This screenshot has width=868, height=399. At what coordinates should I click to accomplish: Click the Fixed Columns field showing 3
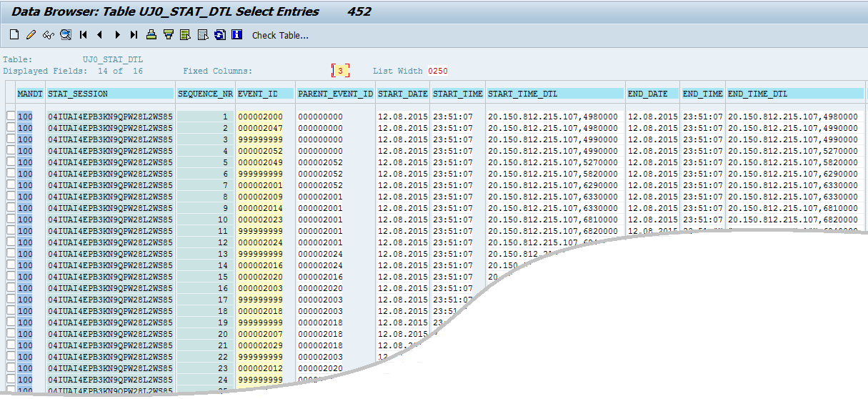[x=341, y=71]
